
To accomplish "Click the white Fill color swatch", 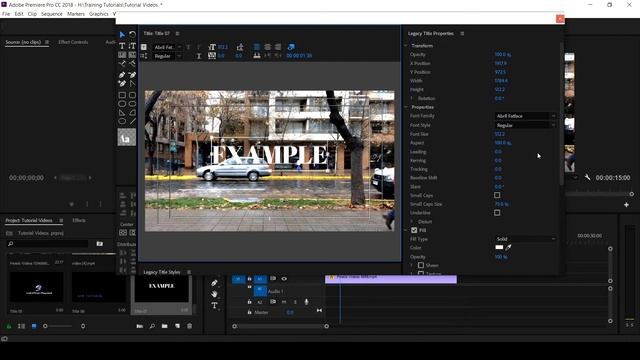I will click(499, 247).
